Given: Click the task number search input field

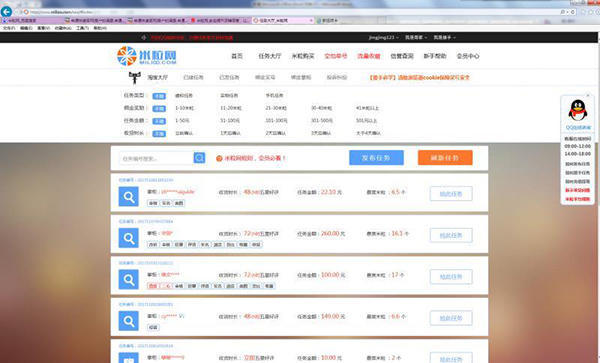Looking at the screenshot, I should click(156, 158).
